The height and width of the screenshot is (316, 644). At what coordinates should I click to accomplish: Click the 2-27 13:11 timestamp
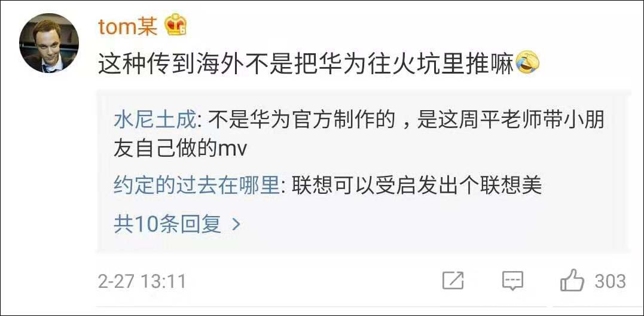[x=142, y=282]
